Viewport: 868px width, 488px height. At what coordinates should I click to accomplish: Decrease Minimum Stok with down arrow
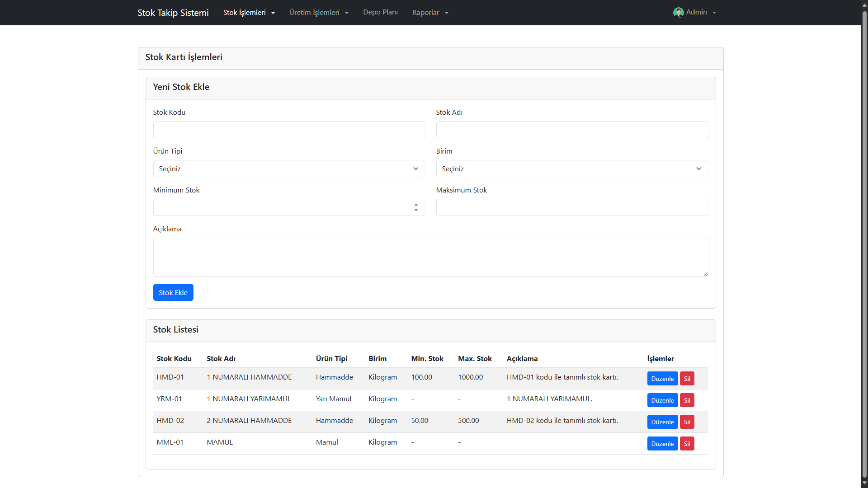tap(416, 210)
